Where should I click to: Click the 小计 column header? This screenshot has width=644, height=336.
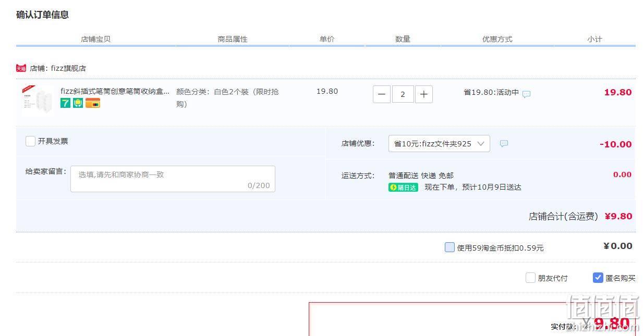tap(594, 39)
